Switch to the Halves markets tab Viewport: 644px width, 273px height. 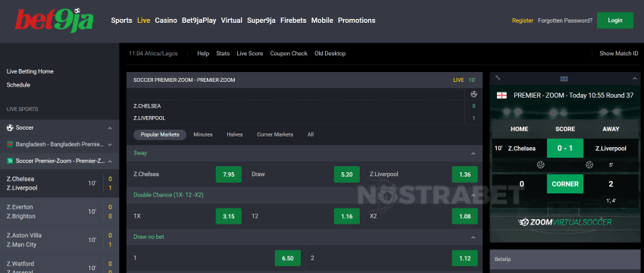[x=235, y=134]
